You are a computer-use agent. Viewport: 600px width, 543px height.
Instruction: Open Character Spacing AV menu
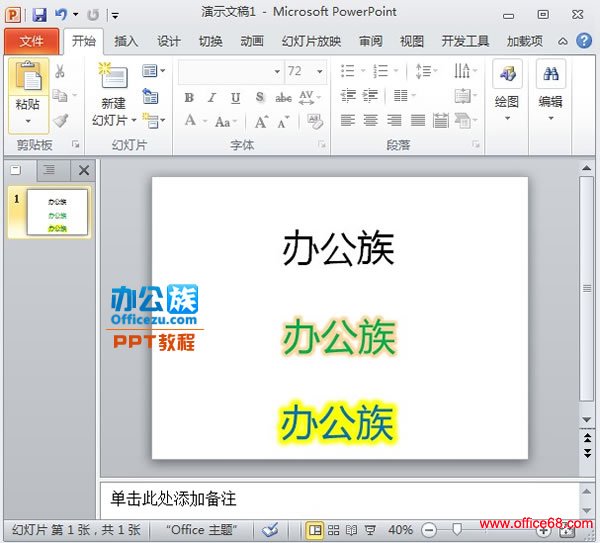tap(310, 98)
